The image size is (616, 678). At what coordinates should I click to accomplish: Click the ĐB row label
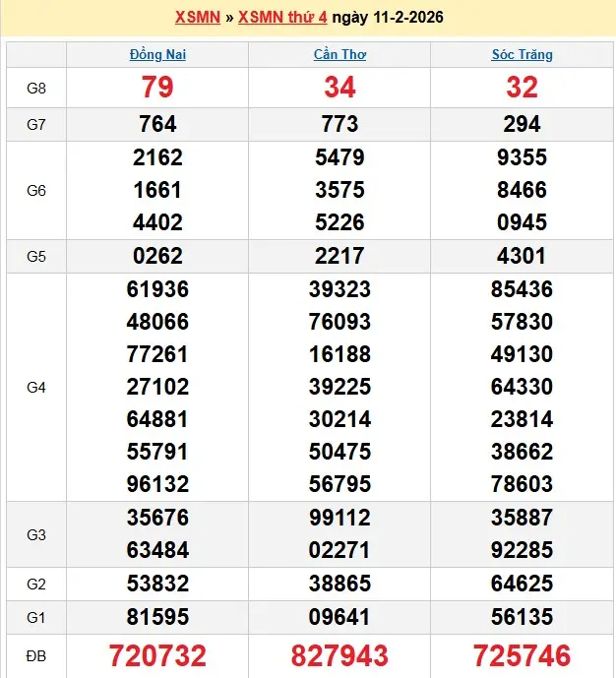(36, 655)
